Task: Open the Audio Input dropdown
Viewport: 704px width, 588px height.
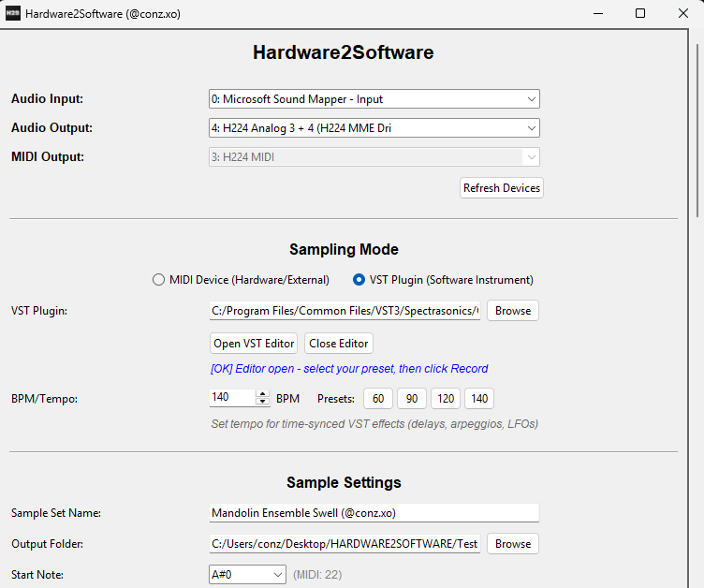Action: [374, 99]
